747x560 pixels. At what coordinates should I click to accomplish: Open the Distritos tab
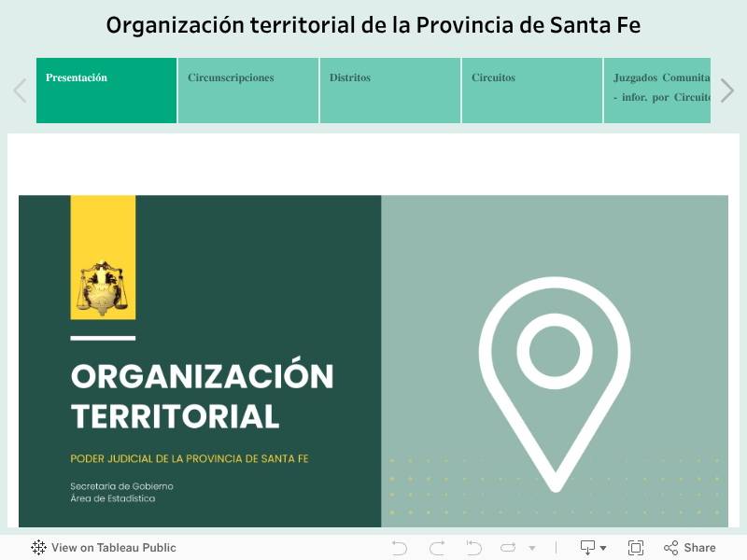coord(390,91)
